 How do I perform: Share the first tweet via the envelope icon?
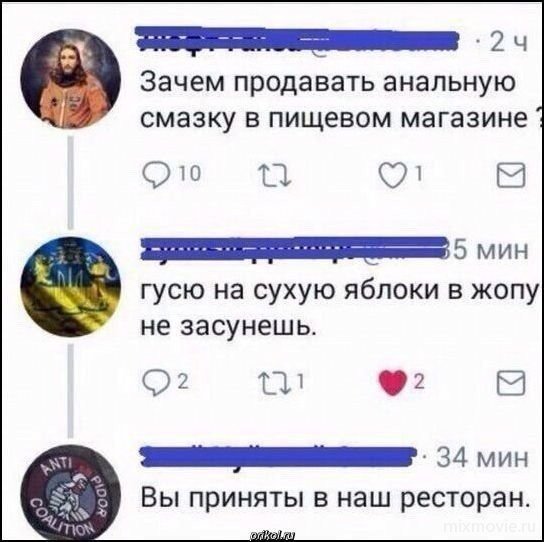pos(511,175)
